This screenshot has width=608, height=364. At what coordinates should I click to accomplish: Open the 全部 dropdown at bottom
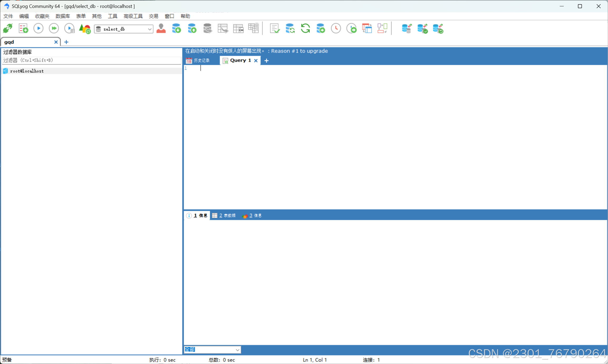pos(237,350)
